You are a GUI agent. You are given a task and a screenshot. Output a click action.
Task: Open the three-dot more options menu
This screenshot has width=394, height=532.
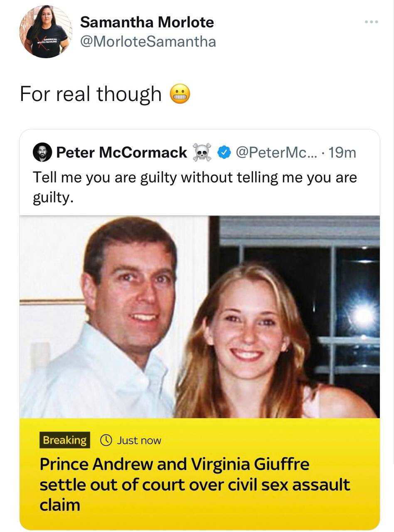[x=371, y=22]
